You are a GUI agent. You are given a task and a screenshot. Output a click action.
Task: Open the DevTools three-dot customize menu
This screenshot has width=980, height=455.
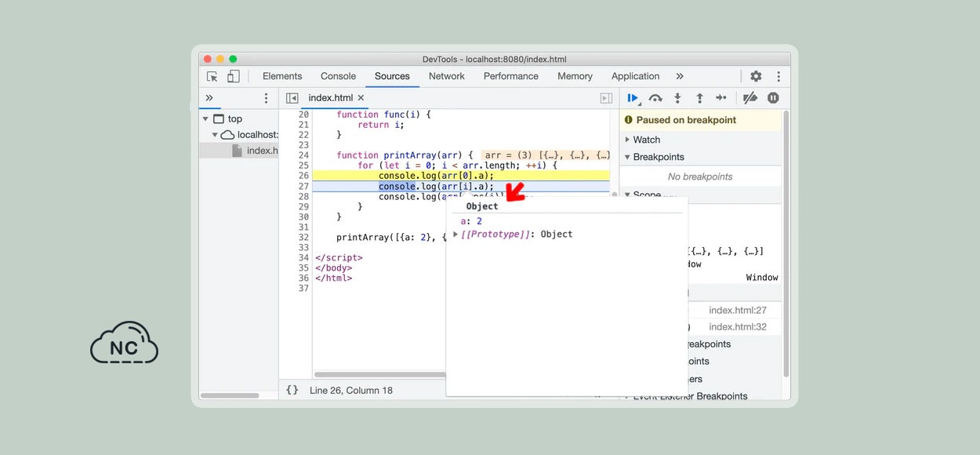point(779,76)
